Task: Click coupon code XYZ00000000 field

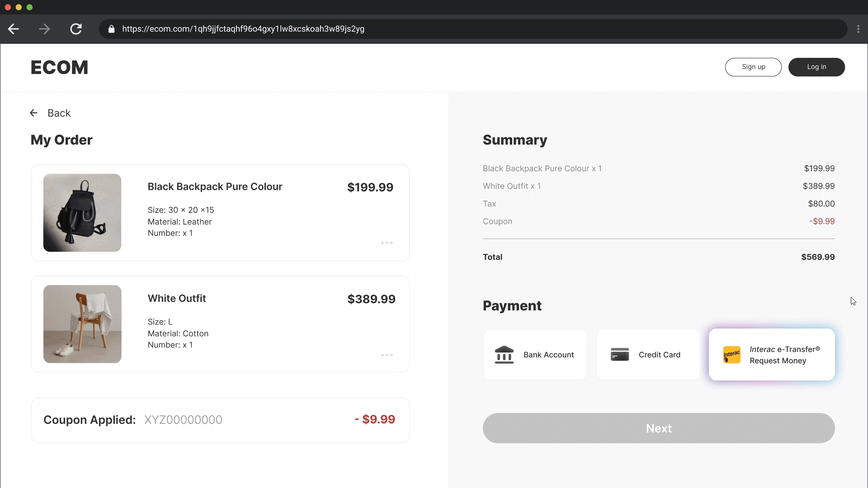Action: click(183, 420)
